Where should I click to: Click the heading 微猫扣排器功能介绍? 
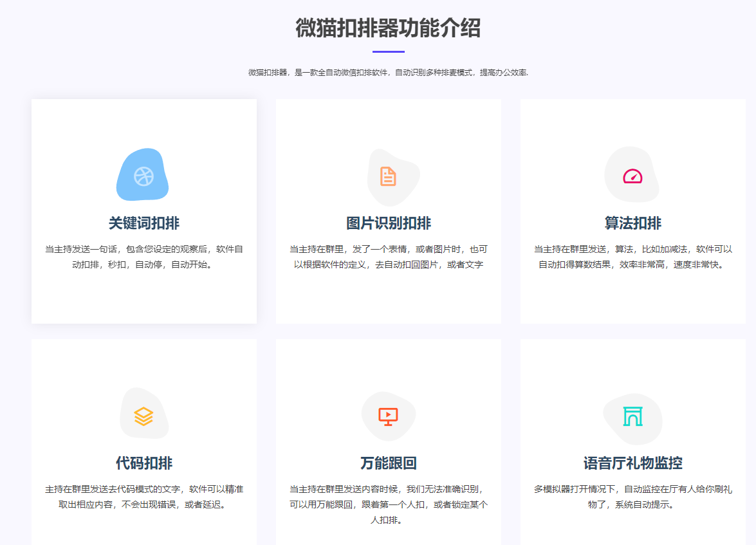coord(388,28)
